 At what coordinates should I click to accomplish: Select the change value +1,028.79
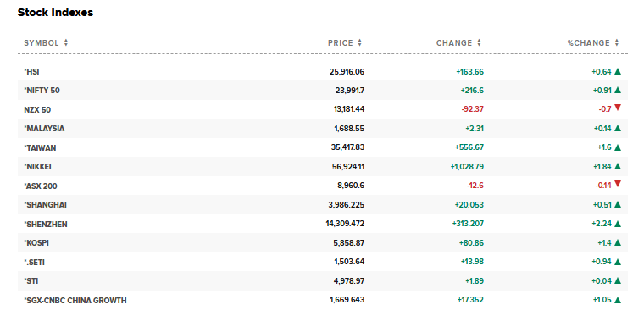pos(468,167)
